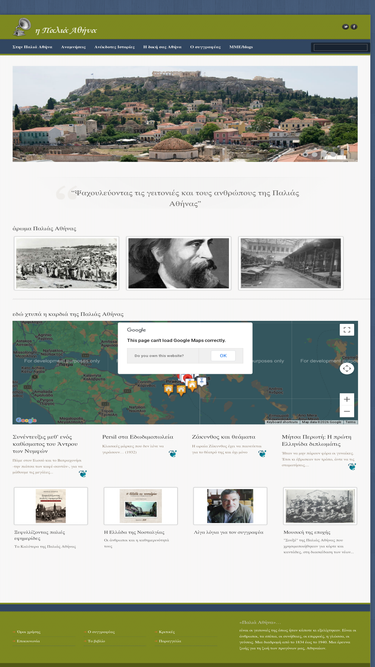Click heart icon beside Persil article
375x667 pixels.
[x=172, y=453]
